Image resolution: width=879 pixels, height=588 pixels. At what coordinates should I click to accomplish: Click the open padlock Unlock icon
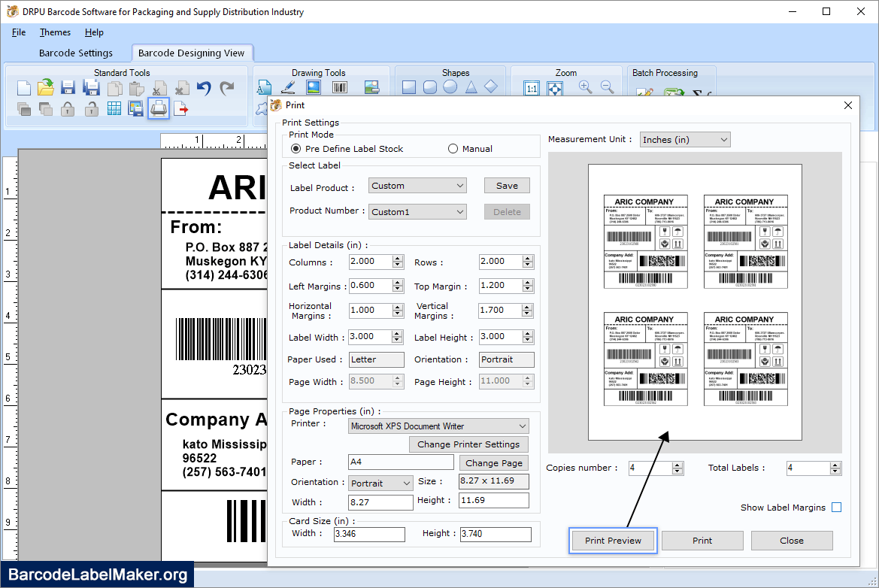pos(92,109)
